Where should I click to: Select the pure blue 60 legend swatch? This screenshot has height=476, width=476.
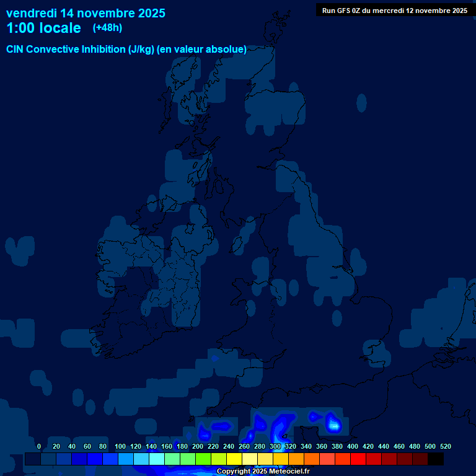point(95,459)
